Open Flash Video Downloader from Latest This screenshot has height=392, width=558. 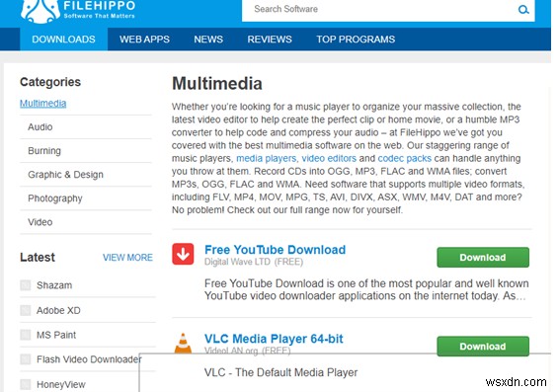[89, 359]
